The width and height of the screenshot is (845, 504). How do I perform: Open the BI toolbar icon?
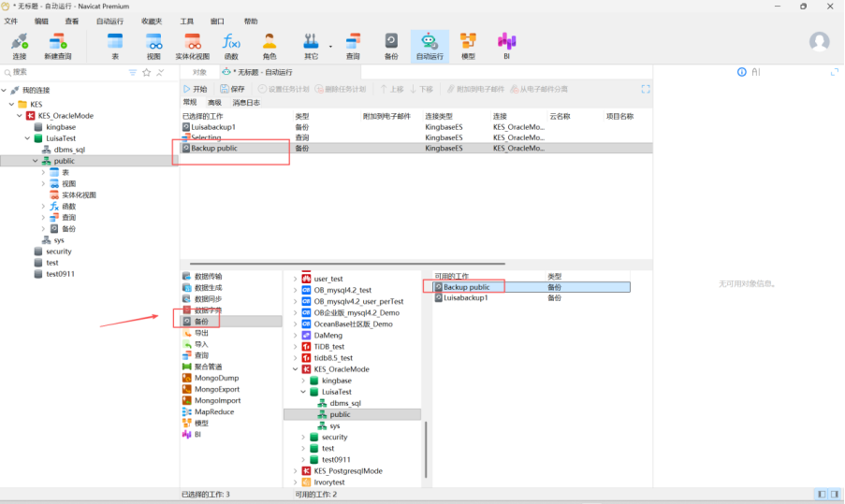point(506,44)
